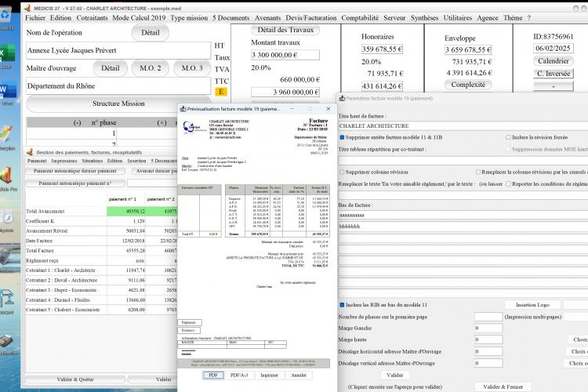This screenshot has width=588, height=392.
Task: Click the invoice logo in the preview
Action: pyautogui.click(x=194, y=128)
